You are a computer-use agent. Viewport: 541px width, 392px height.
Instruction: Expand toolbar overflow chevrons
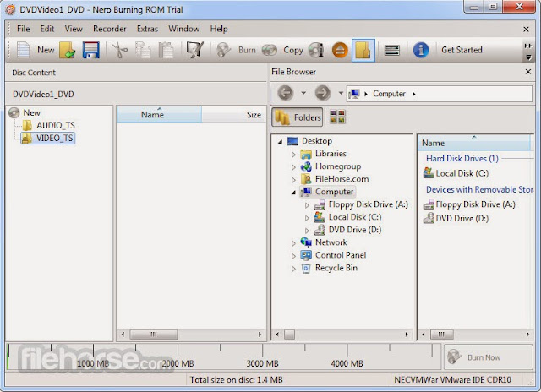pyautogui.click(x=527, y=46)
